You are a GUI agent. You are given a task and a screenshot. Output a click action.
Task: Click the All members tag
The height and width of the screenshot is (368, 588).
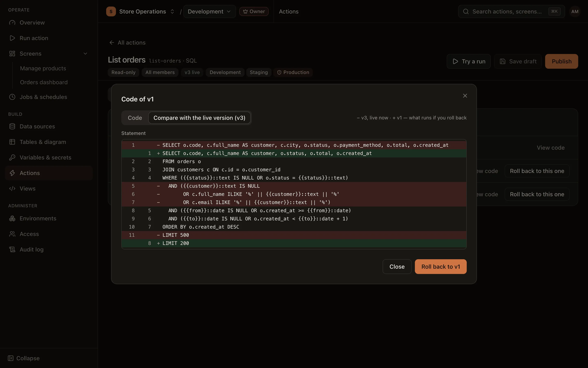click(160, 72)
